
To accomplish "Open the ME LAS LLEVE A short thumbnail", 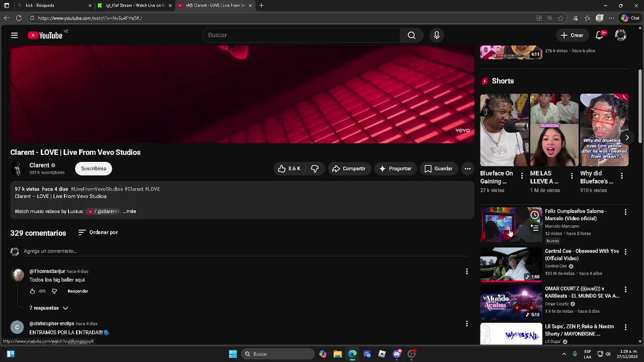I will pos(554,130).
